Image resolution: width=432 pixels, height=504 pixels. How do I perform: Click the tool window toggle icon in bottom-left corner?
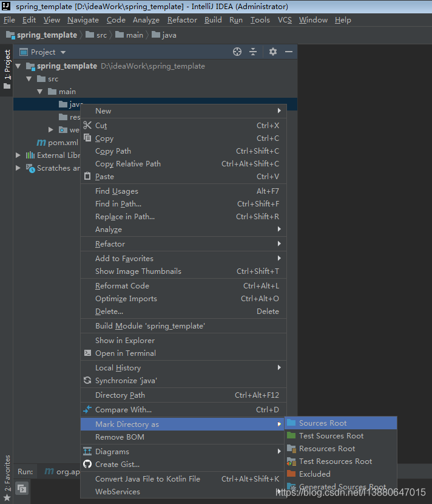(x=22, y=489)
